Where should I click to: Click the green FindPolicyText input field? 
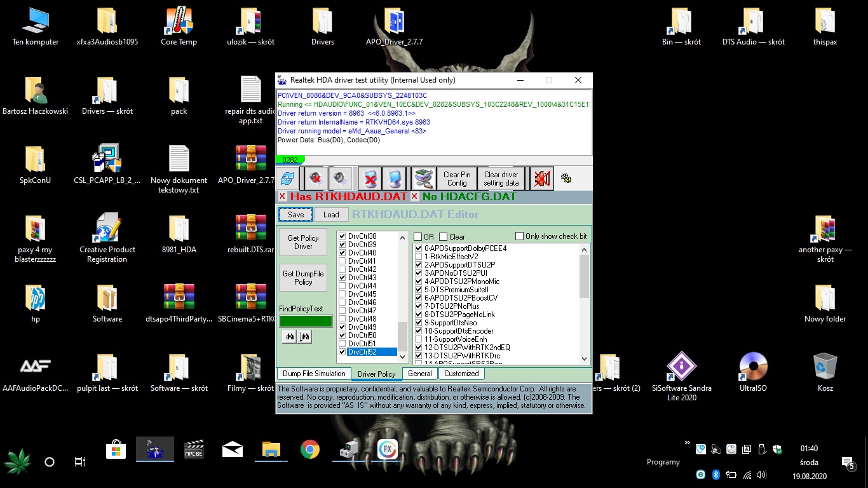click(x=306, y=322)
